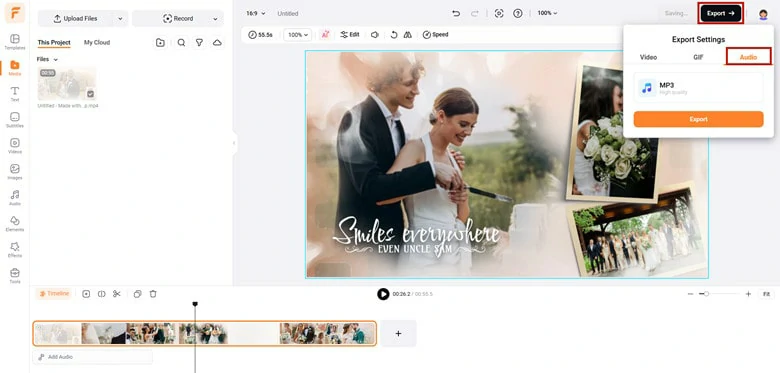Split the clip with split icon
This screenshot has height=373, width=780.
tap(101, 294)
